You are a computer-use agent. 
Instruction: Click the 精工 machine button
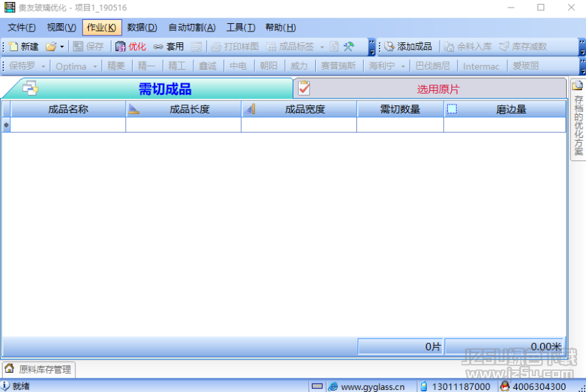177,66
